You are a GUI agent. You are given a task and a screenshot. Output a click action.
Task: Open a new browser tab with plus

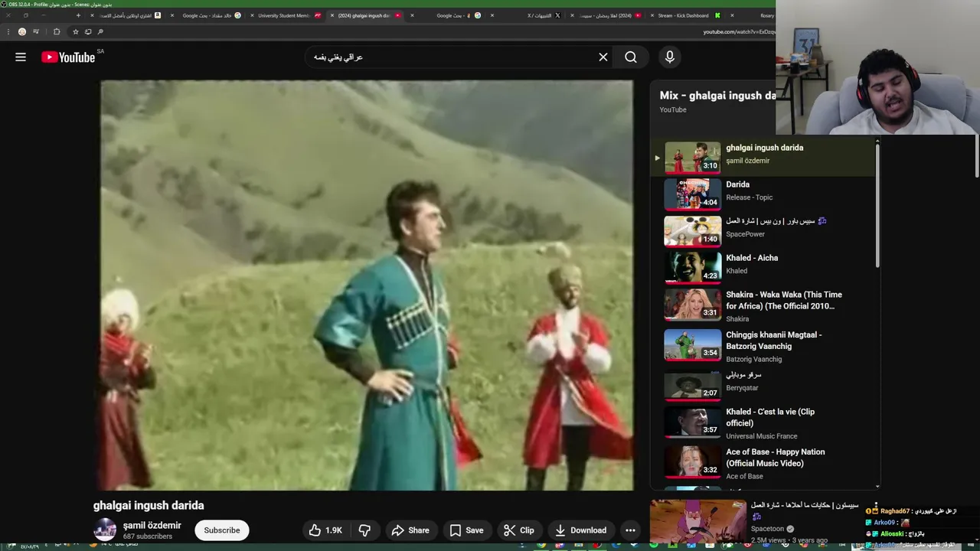tap(78, 15)
